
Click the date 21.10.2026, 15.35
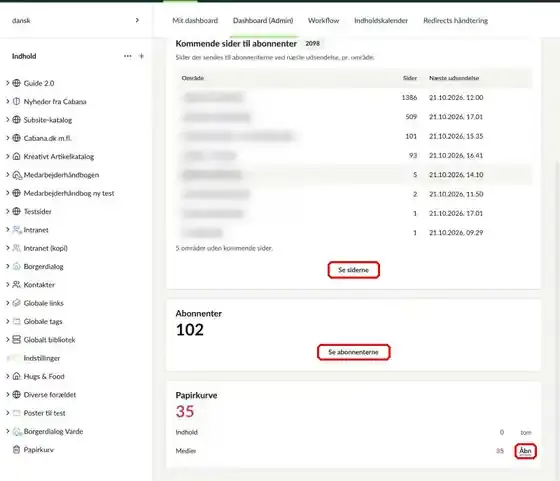(456, 136)
